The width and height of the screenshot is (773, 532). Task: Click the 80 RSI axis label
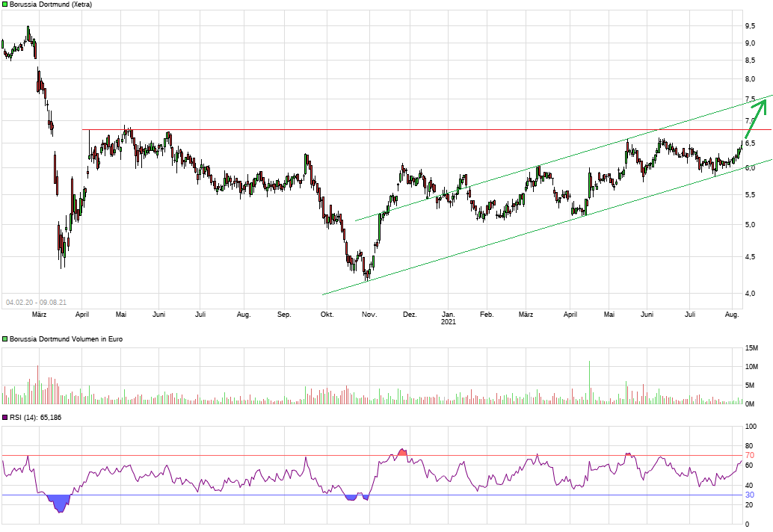click(749, 446)
